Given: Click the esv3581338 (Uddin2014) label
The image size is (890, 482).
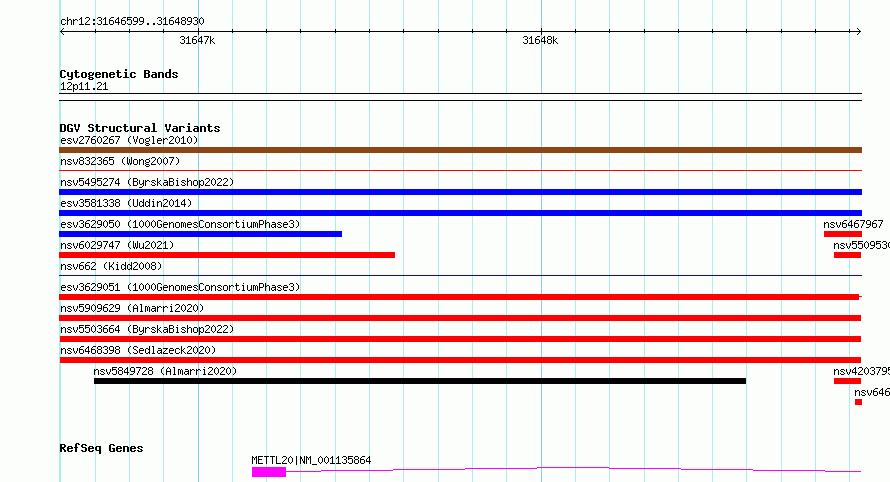Looking at the screenshot, I should pyautogui.click(x=126, y=203).
